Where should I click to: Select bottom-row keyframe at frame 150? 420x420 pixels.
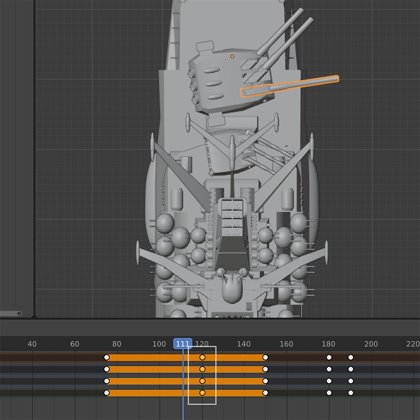point(265,393)
